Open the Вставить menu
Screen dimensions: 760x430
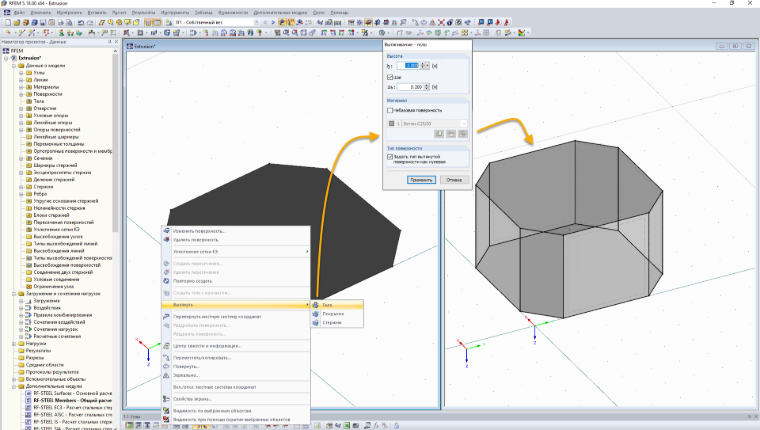point(95,13)
